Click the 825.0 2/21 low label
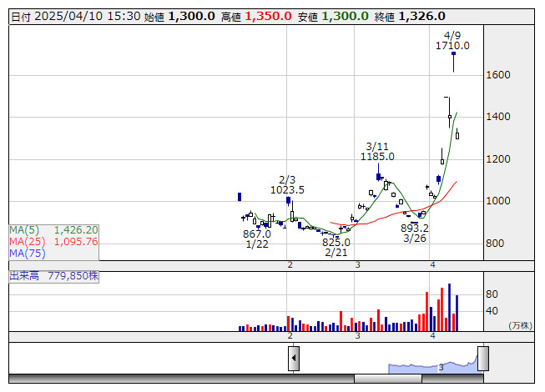This screenshot has width=545, height=392. 336,248
